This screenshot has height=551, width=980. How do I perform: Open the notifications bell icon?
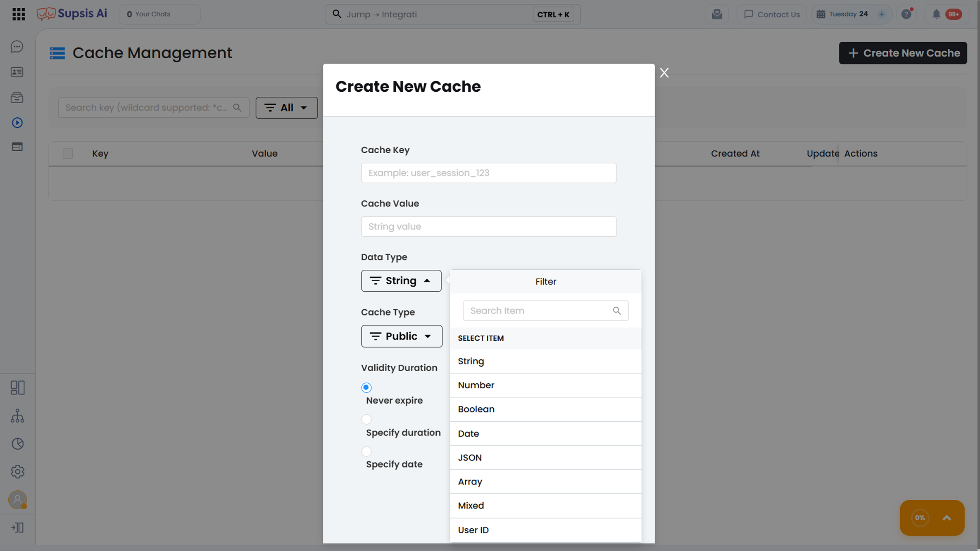936,14
